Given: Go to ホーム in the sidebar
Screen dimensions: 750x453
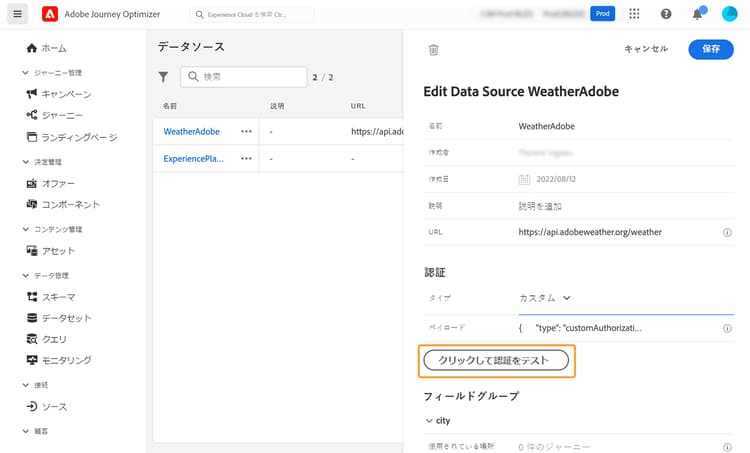Looking at the screenshot, I should pos(46,48).
